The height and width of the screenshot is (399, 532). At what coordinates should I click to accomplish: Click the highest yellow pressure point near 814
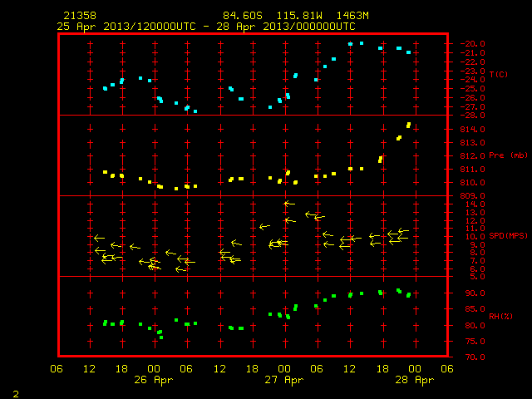(408, 126)
